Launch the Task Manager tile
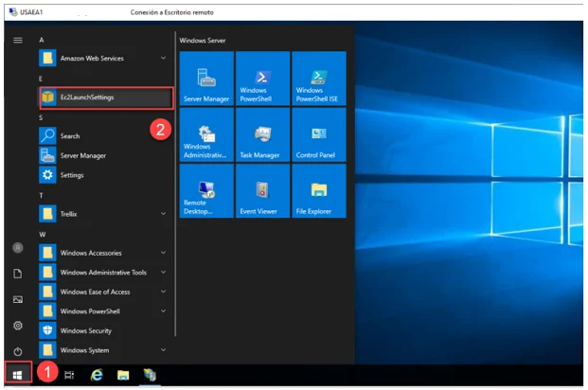This screenshot has height=390, width=588. [262, 134]
